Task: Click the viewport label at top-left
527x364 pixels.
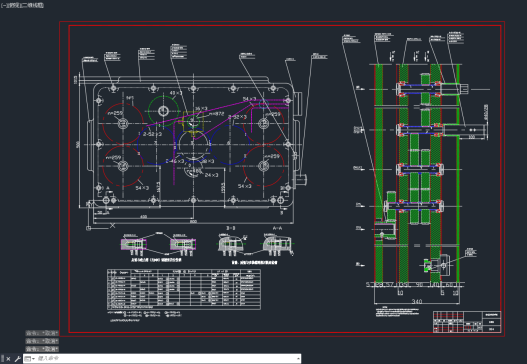Action: coord(22,5)
